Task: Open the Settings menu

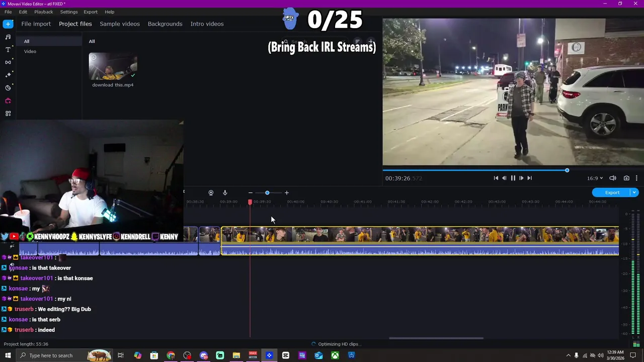Action: [69, 12]
